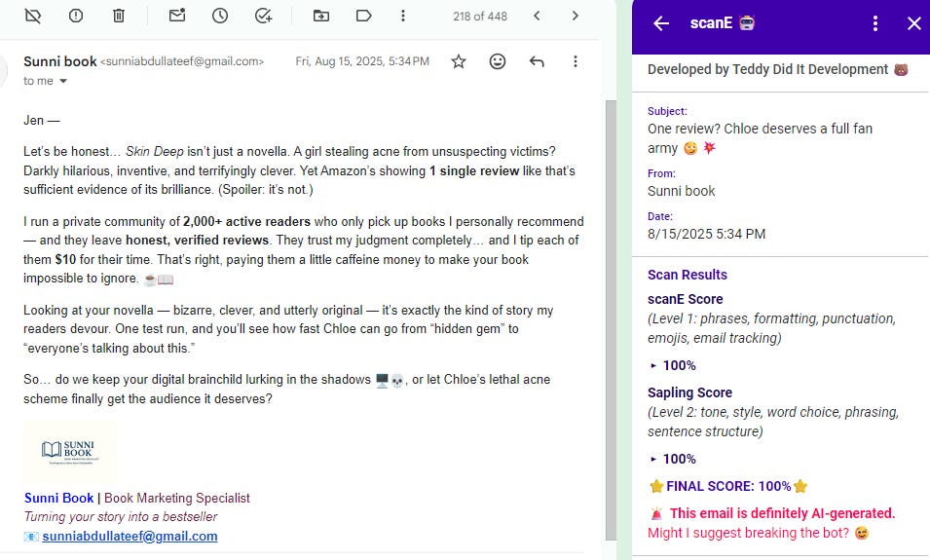
Task: Click the 'Scan Results' heading
Action: (x=688, y=275)
